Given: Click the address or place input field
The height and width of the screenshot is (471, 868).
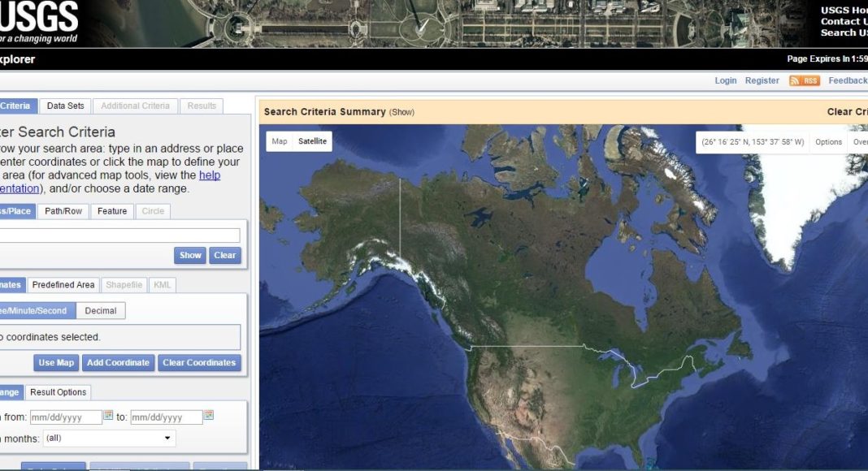Looking at the screenshot, I should click(119, 235).
